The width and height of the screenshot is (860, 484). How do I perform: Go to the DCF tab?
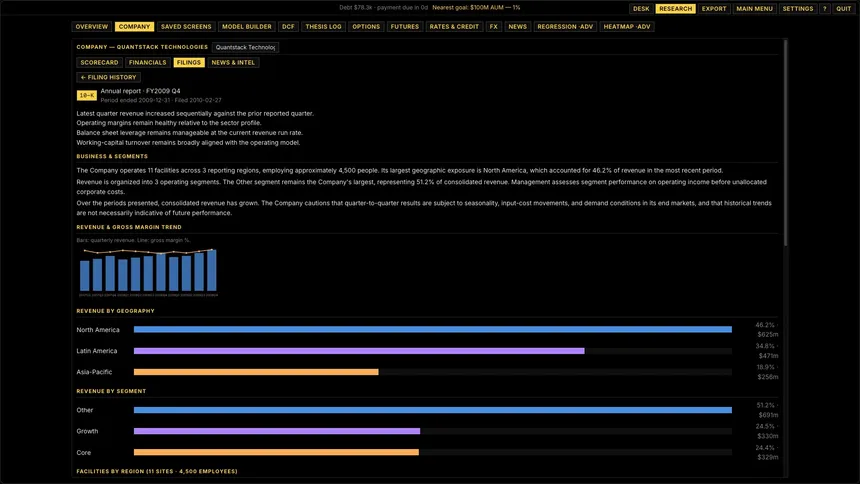(x=288, y=26)
